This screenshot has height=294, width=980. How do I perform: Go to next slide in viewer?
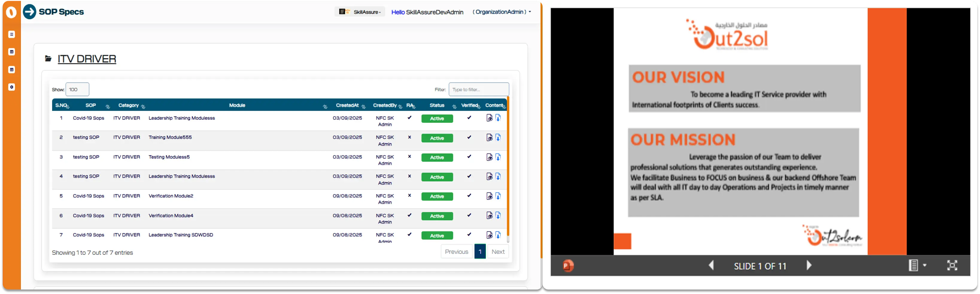[809, 266]
